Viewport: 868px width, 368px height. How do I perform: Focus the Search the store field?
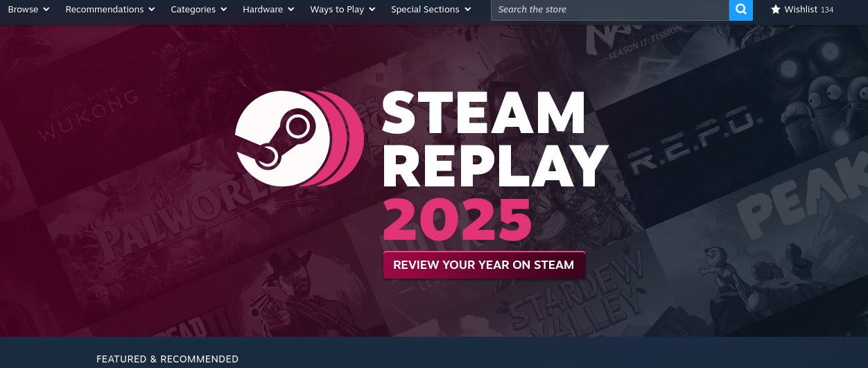[610, 10]
